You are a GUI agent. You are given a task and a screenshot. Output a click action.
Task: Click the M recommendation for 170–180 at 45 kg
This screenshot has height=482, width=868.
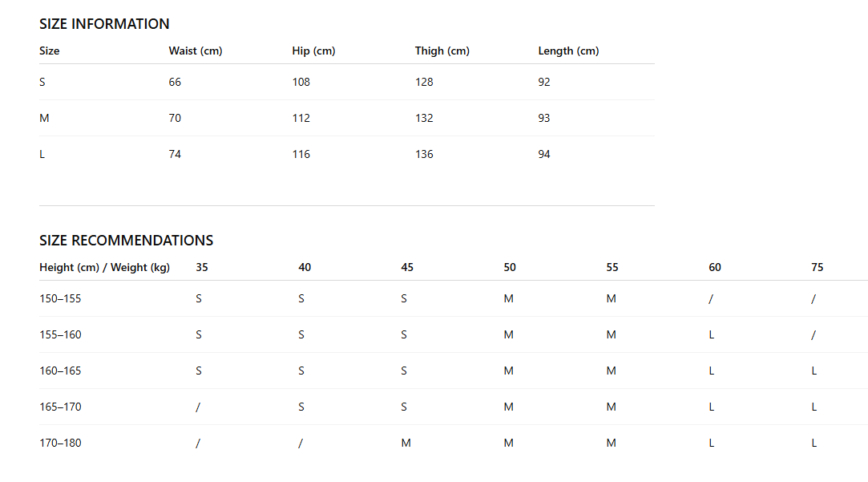[x=406, y=443]
